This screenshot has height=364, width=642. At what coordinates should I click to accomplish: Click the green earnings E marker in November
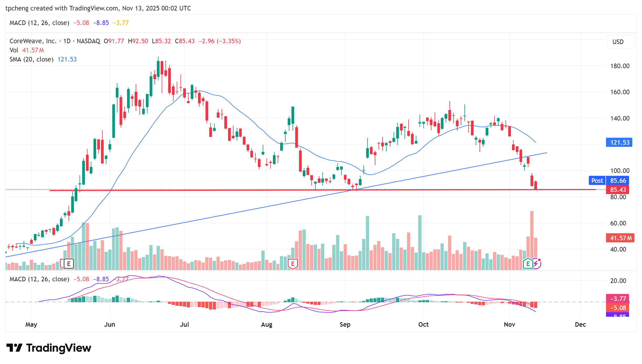pos(528,264)
